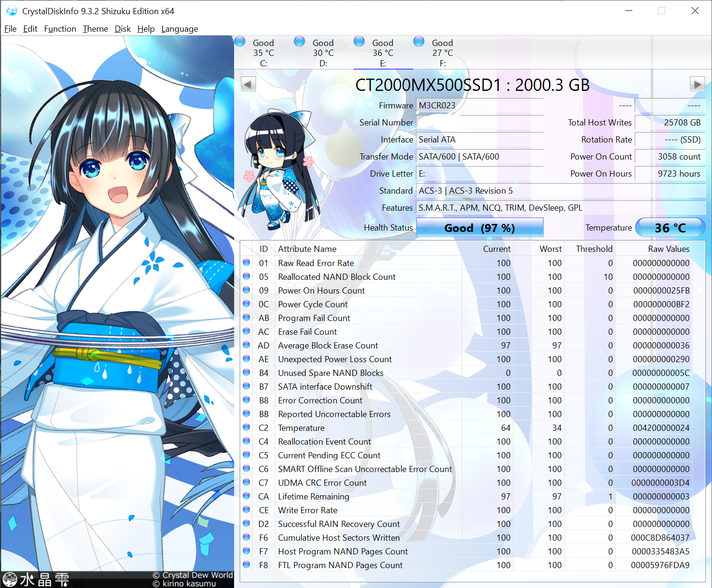
Task: Click status orb for Erase Fail Count
Action: click(246, 331)
